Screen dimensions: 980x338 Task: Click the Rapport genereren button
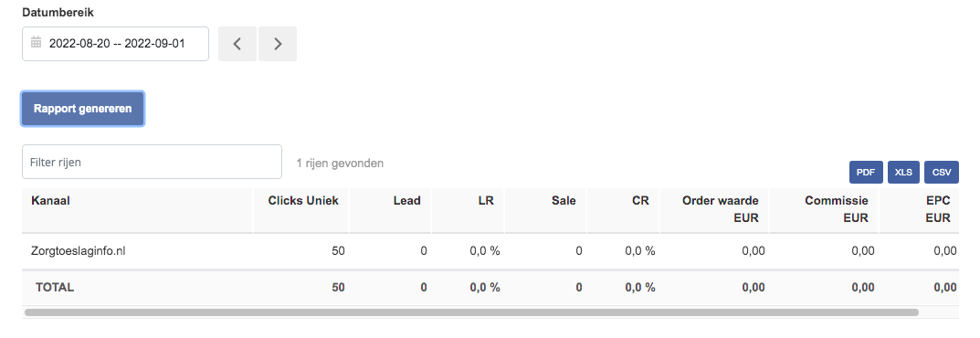pyautogui.click(x=82, y=109)
